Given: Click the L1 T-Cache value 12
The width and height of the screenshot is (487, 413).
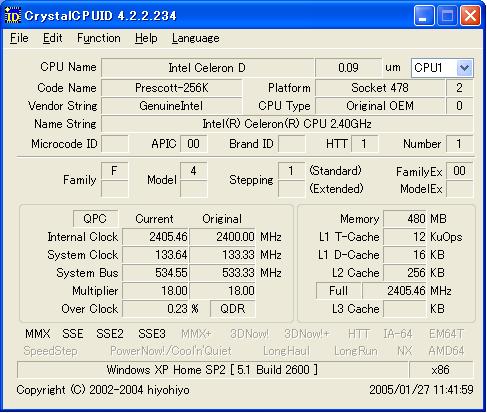Looking at the screenshot, I should tap(405, 237).
